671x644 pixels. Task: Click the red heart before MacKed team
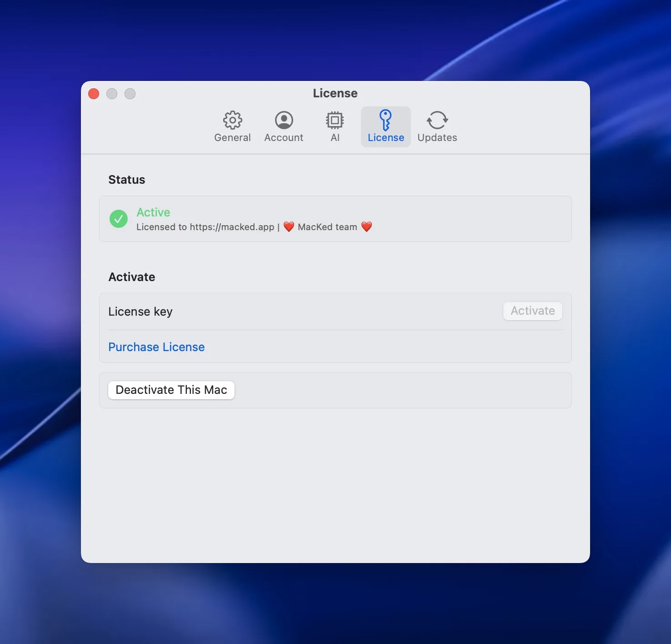(289, 226)
